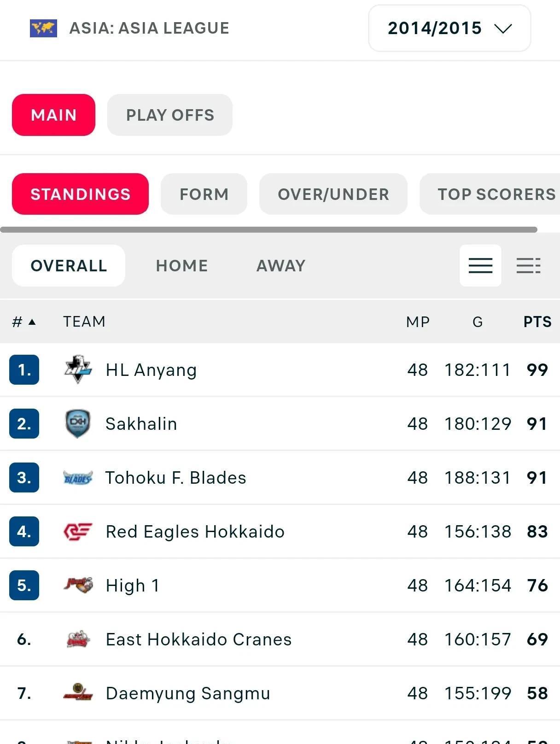Click Daemyung Sangmu team logo
560x744 pixels.
(x=78, y=693)
